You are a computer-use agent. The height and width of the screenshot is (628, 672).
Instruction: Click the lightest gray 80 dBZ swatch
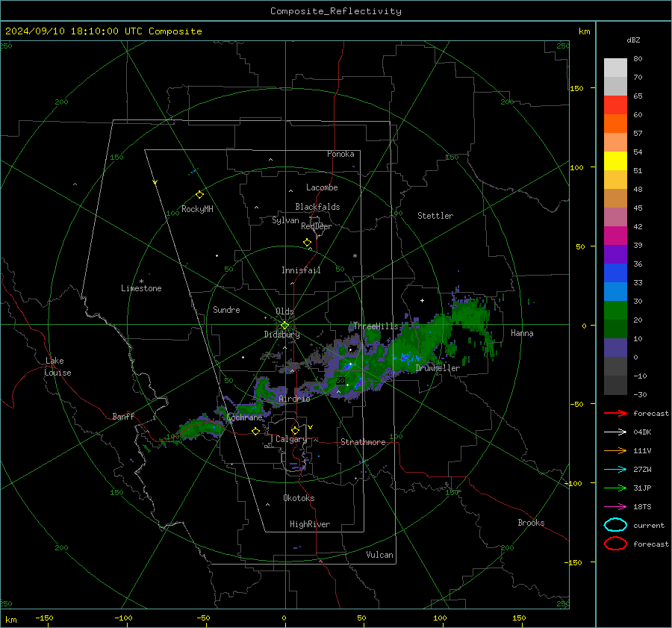[x=615, y=67]
